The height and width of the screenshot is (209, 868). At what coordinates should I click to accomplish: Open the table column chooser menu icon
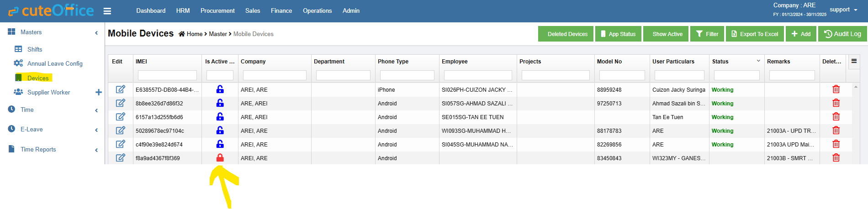click(x=853, y=61)
